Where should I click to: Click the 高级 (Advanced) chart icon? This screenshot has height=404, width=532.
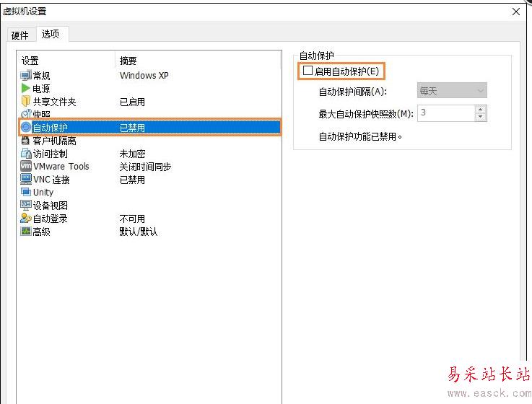[26, 232]
